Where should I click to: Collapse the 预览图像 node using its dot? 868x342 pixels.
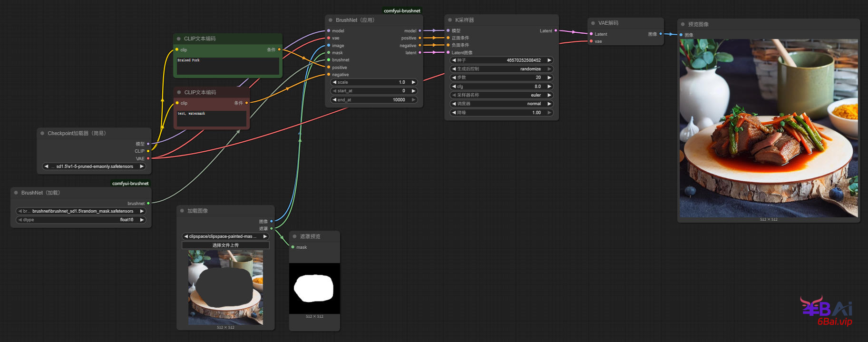683,24
